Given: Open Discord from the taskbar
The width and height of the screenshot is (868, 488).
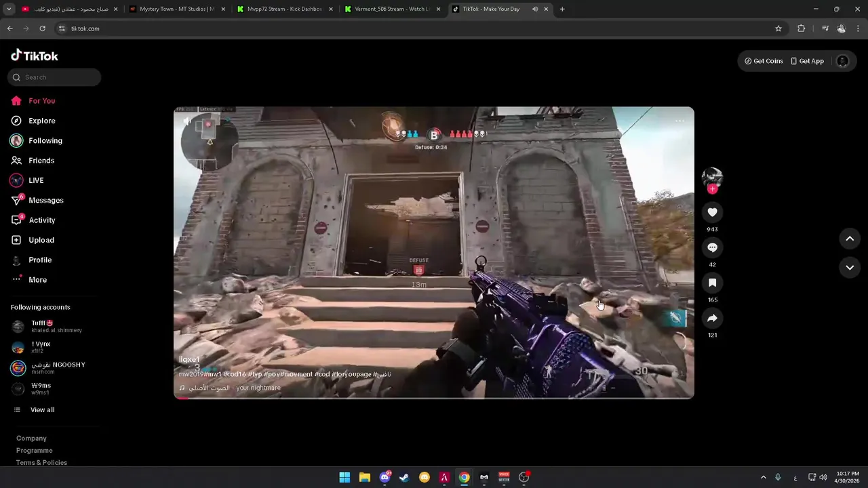Looking at the screenshot, I should point(384,477).
